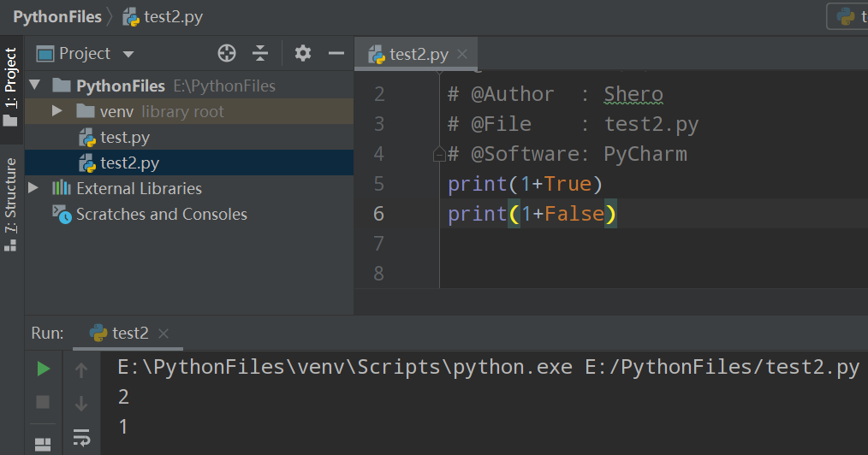Expand External Libraries node

point(33,188)
